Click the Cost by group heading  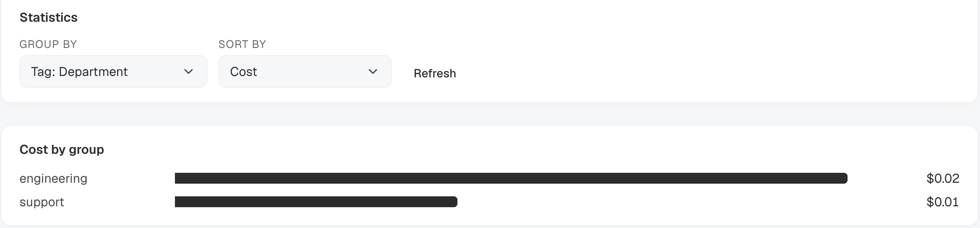coord(61,150)
